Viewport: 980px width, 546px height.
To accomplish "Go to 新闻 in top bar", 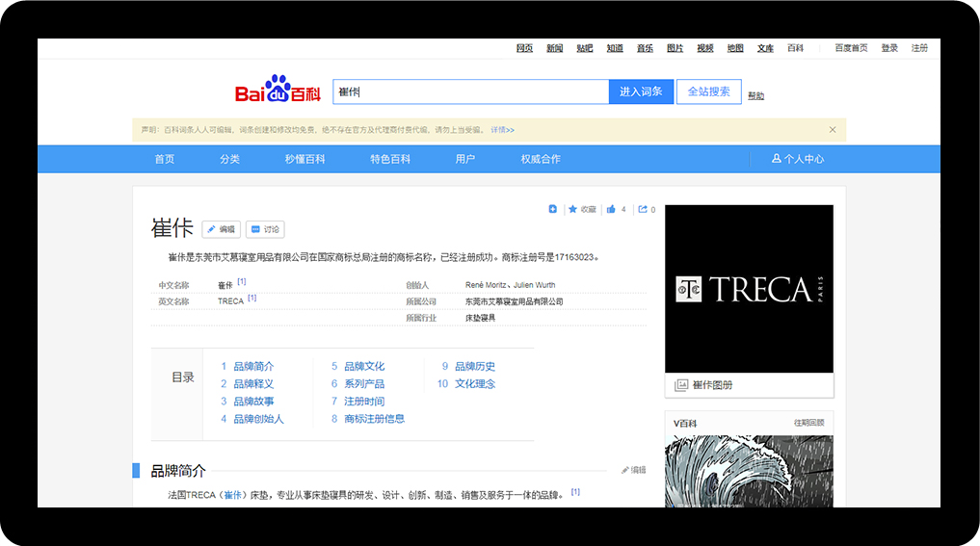I will (554, 48).
